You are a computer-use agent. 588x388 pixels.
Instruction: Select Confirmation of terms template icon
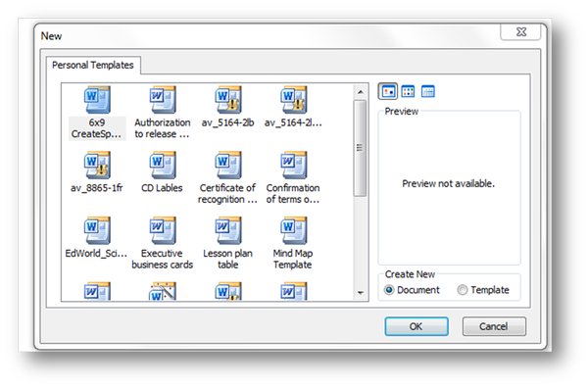(294, 165)
